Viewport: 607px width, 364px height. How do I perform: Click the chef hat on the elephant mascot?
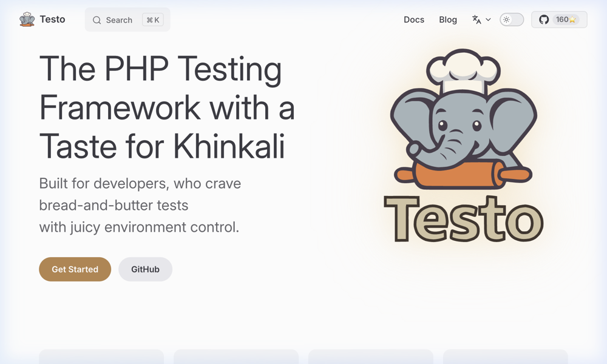pyautogui.click(x=463, y=68)
